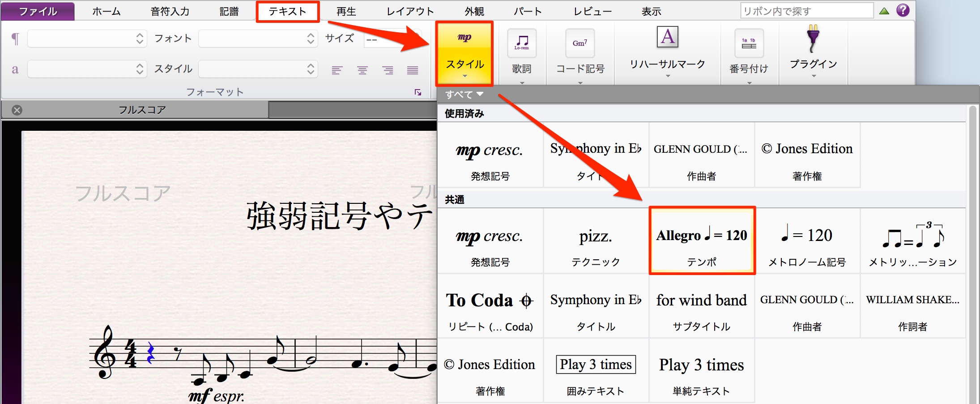
Task: Open help with the purple question mark
Action: [x=903, y=10]
